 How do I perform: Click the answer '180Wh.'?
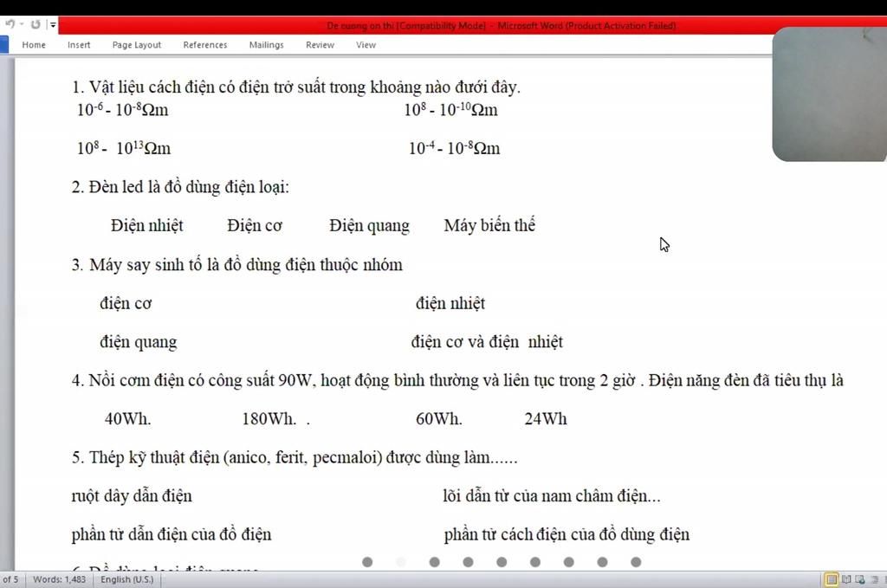coord(269,419)
